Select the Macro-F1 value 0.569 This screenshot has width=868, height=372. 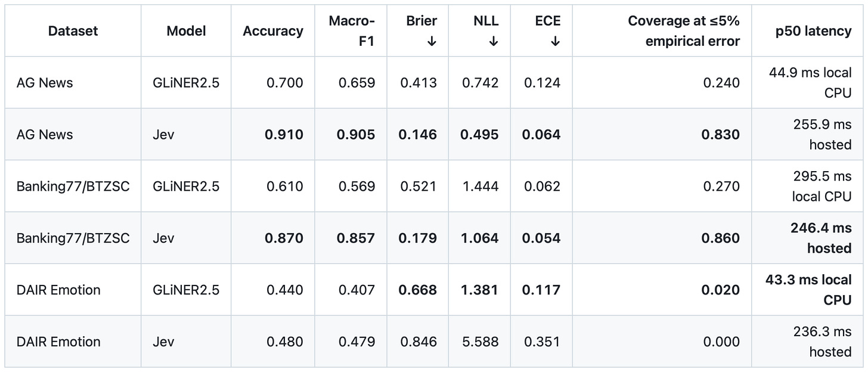[x=356, y=187]
